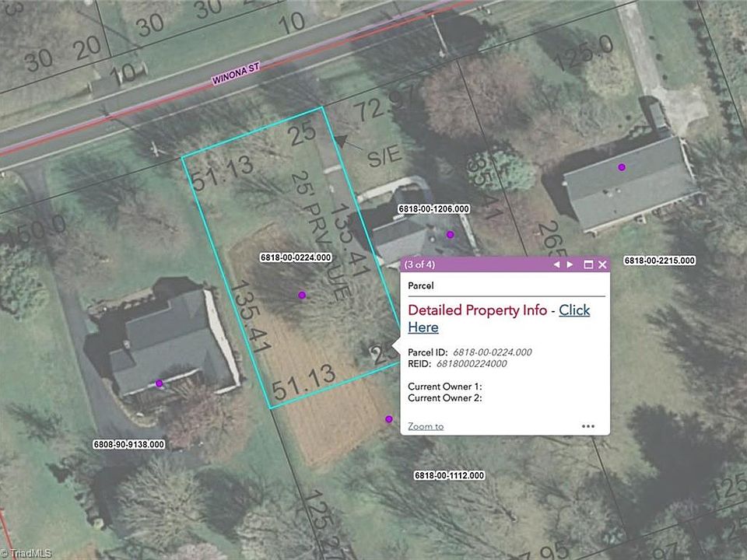Screen dimensions: 747x560
Task: Click parcel label 6818-00-2215.000
Action: tap(660, 261)
